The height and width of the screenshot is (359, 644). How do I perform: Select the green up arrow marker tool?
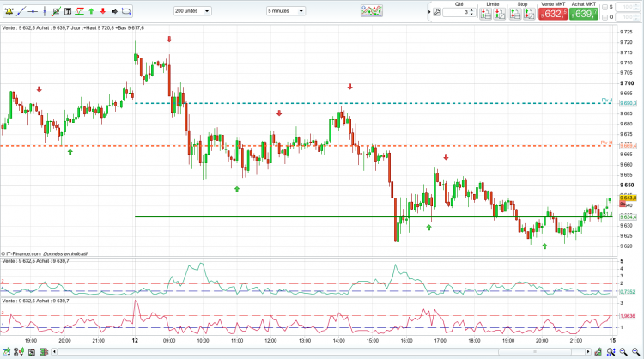91,11
